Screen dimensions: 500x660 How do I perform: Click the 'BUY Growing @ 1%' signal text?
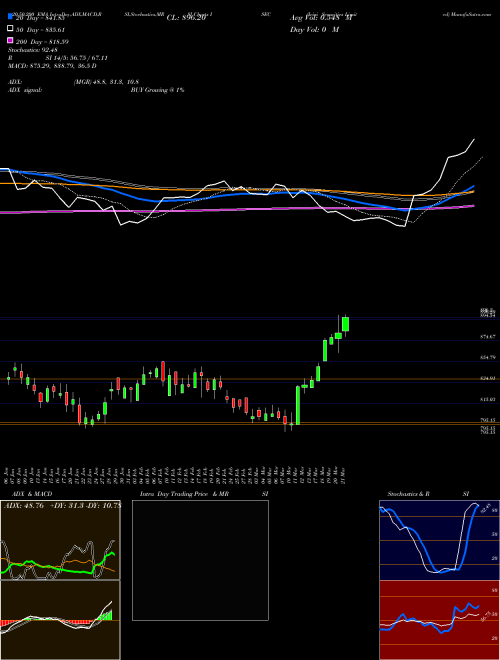pos(157,90)
